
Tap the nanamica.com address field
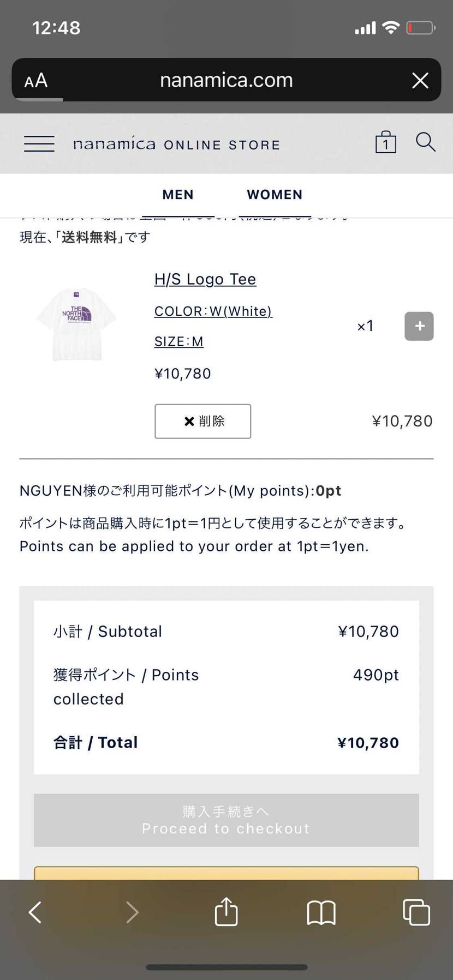(x=226, y=81)
